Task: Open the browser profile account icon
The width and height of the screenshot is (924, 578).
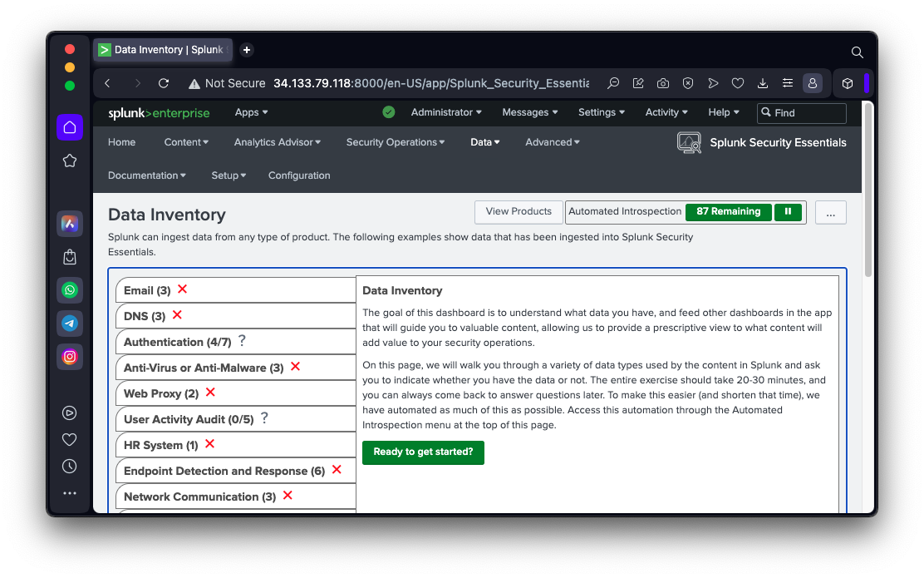Action: (813, 83)
